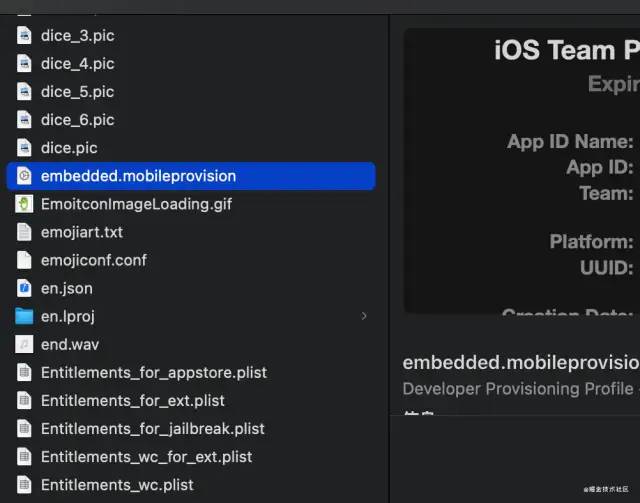The image size is (640, 503).
Task: Click the en.json file icon
Action: 24,288
